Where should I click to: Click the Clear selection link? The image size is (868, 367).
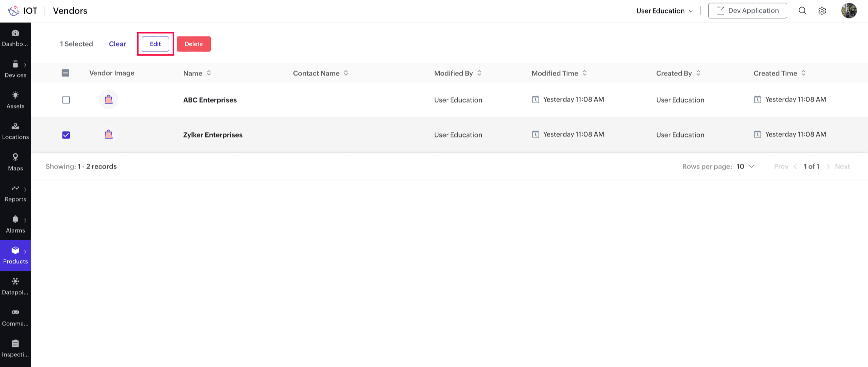point(117,44)
